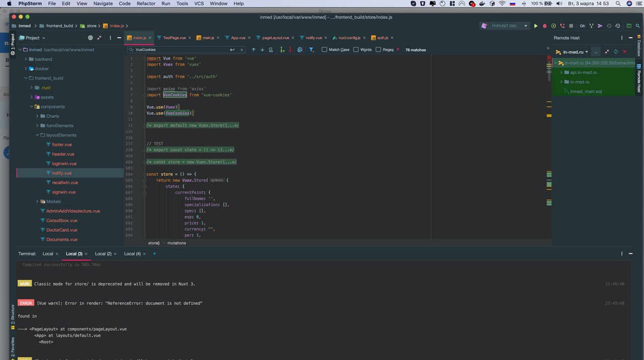This screenshot has width=644, height=360.
Task: Run with coverage icon in toolbar
Action: click(553, 26)
